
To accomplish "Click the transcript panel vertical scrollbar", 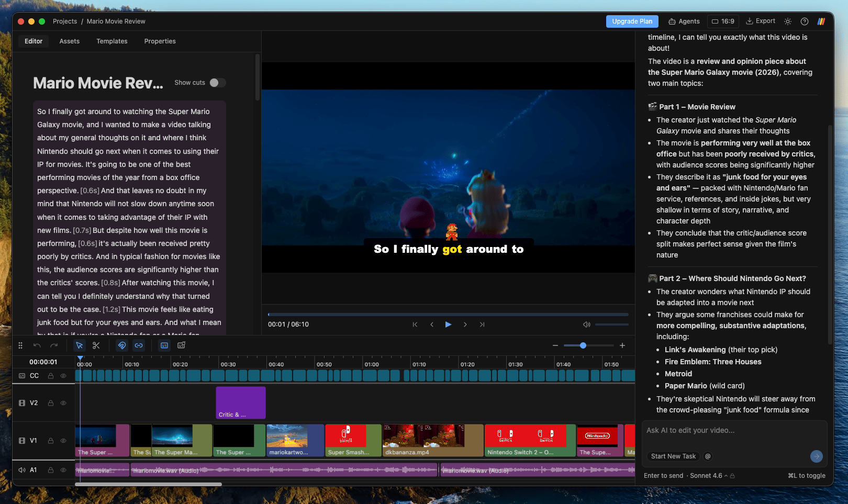I will coord(257,77).
